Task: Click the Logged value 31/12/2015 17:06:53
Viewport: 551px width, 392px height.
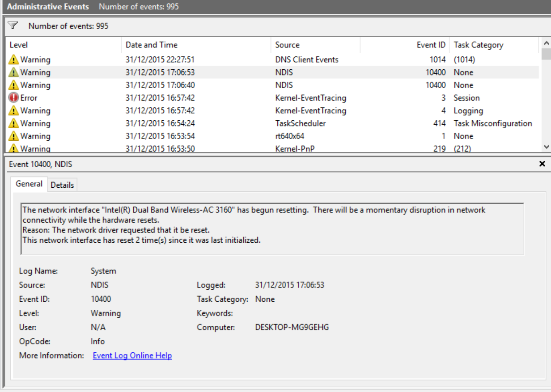Action: coord(290,285)
